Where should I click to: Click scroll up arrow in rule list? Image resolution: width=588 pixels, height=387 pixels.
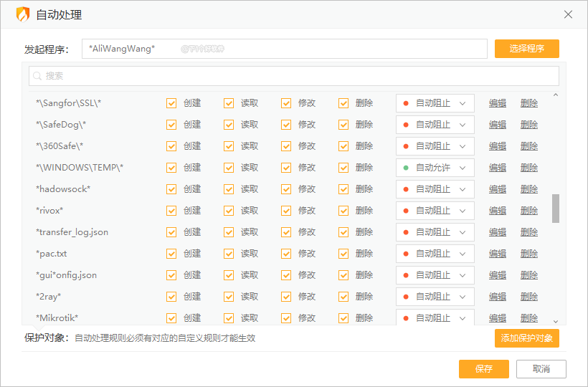point(556,96)
